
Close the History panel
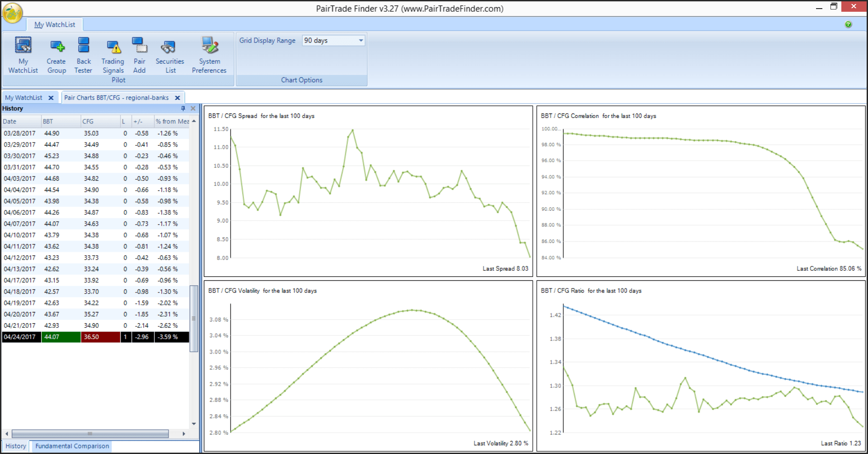point(193,109)
